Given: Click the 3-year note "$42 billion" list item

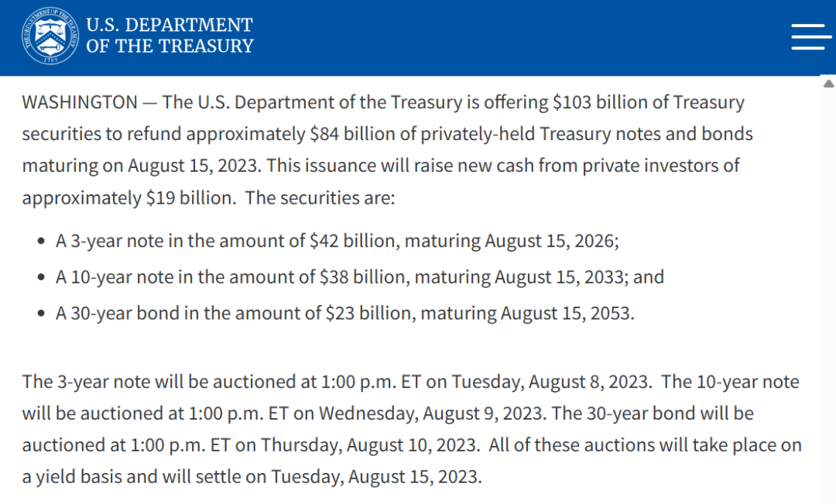Looking at the screenshot, I should (337, 241).
